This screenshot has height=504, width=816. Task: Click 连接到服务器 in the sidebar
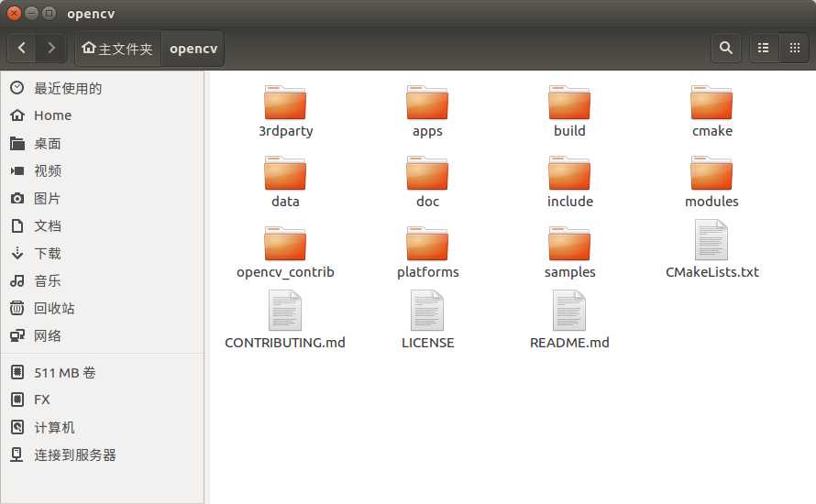click(102, 455)
